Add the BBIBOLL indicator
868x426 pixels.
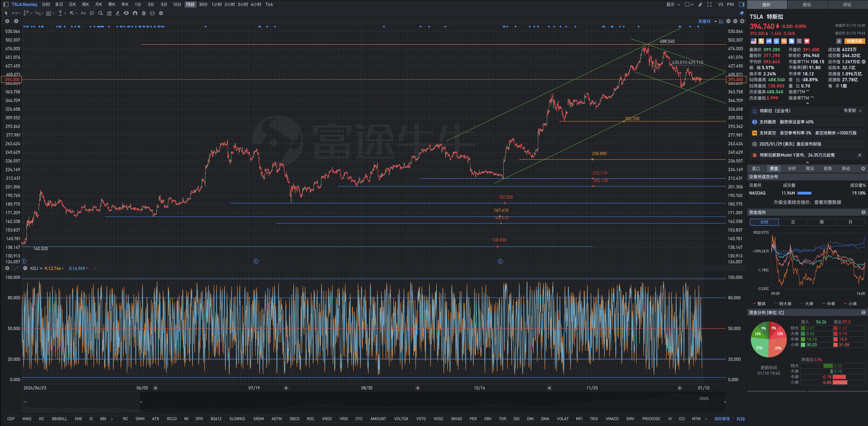tap(59, 419)
